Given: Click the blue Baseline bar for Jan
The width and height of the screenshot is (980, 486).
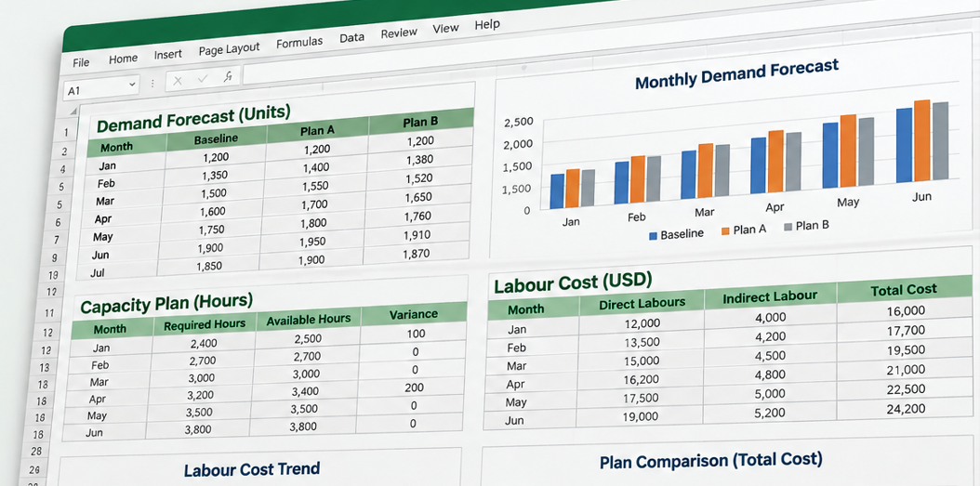Looking at the screenshot, I should (557, 191).
